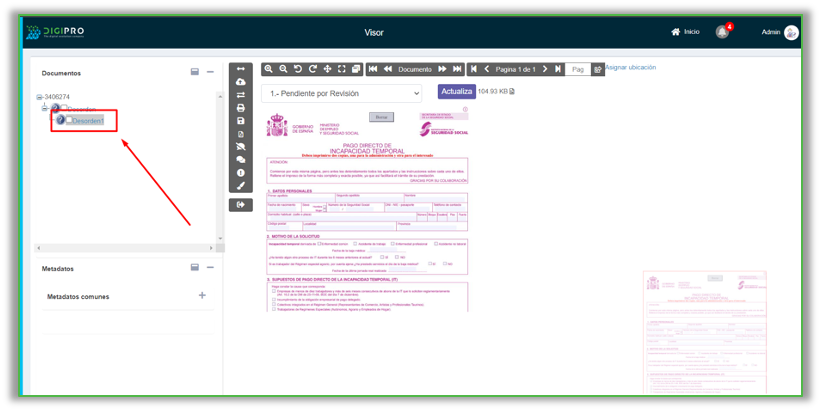The image size is (822, 412).
Task: Tick the parent Desorden checkbox
Action: click(x=66, y=108)
